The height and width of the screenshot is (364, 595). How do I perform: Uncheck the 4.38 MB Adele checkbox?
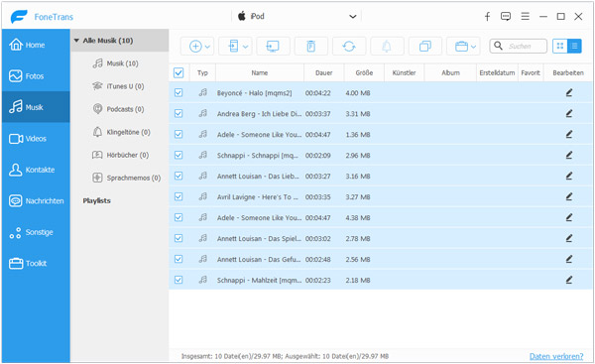point(178,217)
